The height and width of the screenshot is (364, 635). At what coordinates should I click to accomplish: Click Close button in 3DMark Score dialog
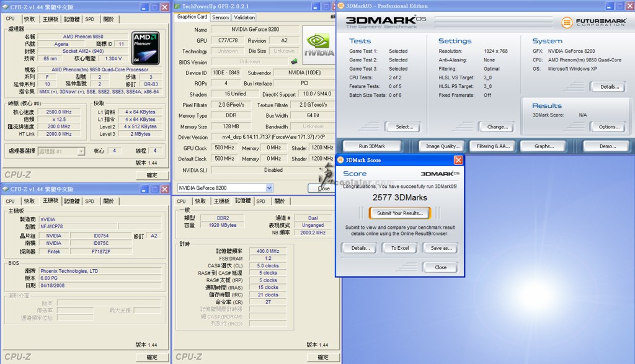coord(440,268)
